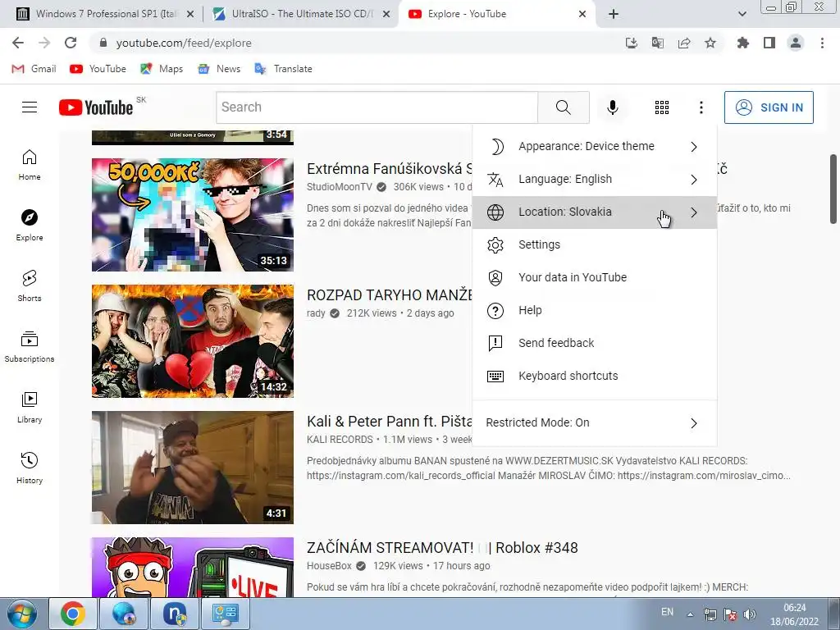Open Maps bookmark
Viewport: 840px width, 630px height.
pos(162,69)
